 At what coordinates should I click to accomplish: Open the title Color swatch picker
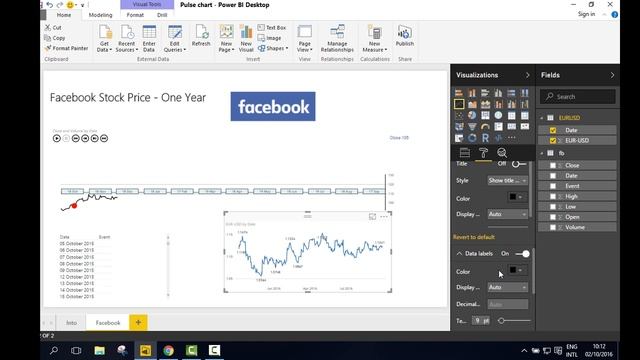(516, 197)
